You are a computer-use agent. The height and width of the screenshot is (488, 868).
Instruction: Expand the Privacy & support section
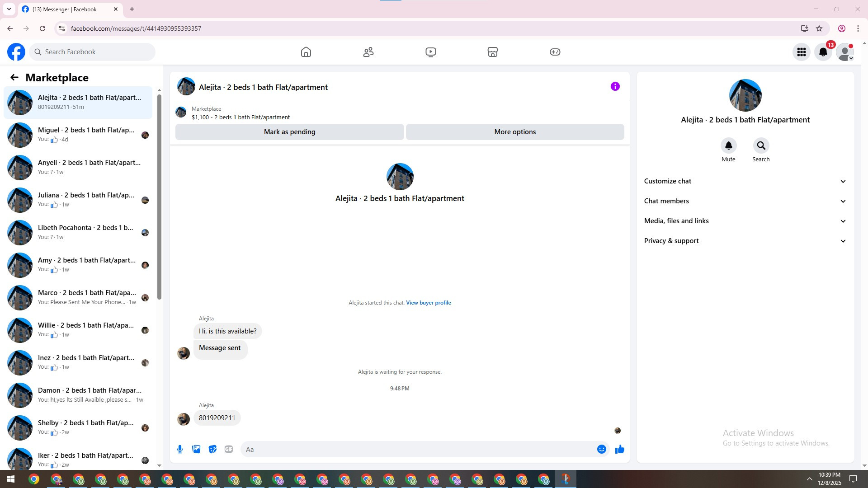[745, 241]
